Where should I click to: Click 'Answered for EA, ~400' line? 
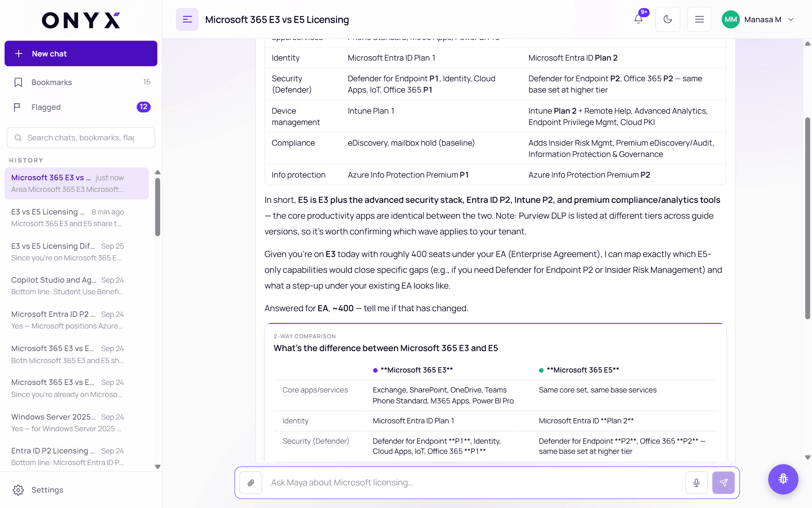(x=366, y=309)
